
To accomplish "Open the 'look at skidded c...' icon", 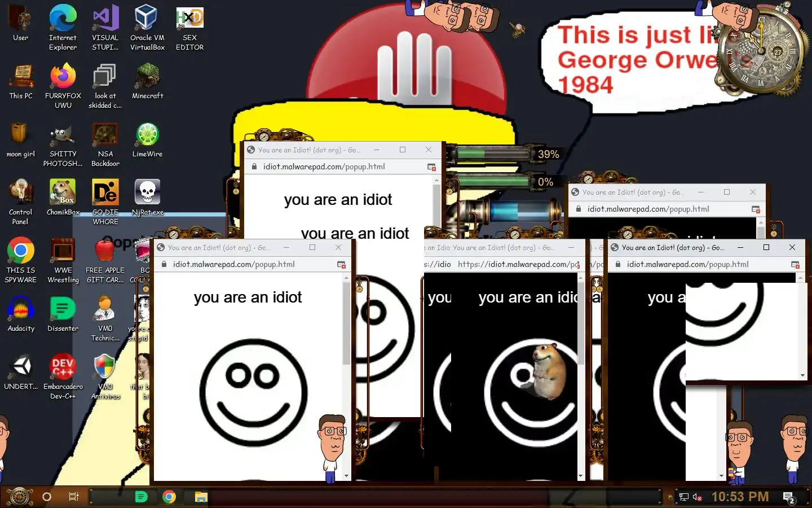I will tap(105, 86).
